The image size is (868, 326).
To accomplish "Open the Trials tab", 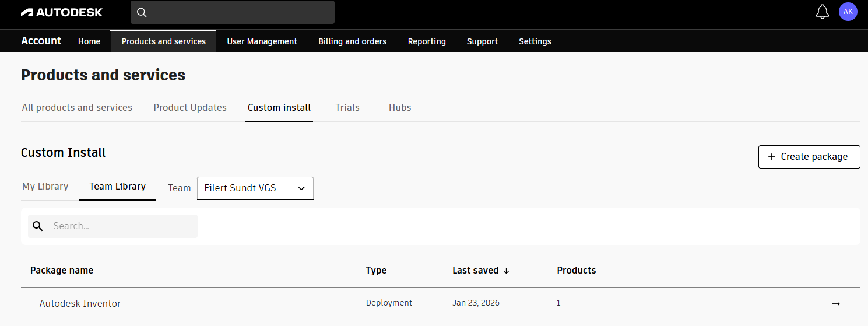I will 347,108.
